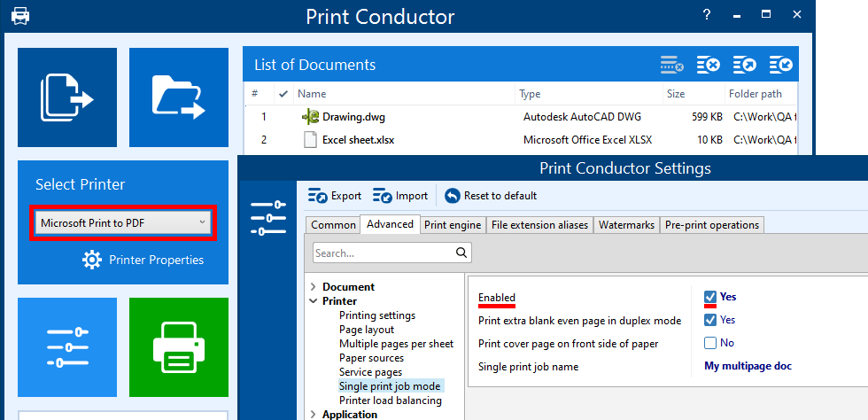Sort by the Size column header
The width and height of the screenshot is (868, 420).
pos(694,94)
